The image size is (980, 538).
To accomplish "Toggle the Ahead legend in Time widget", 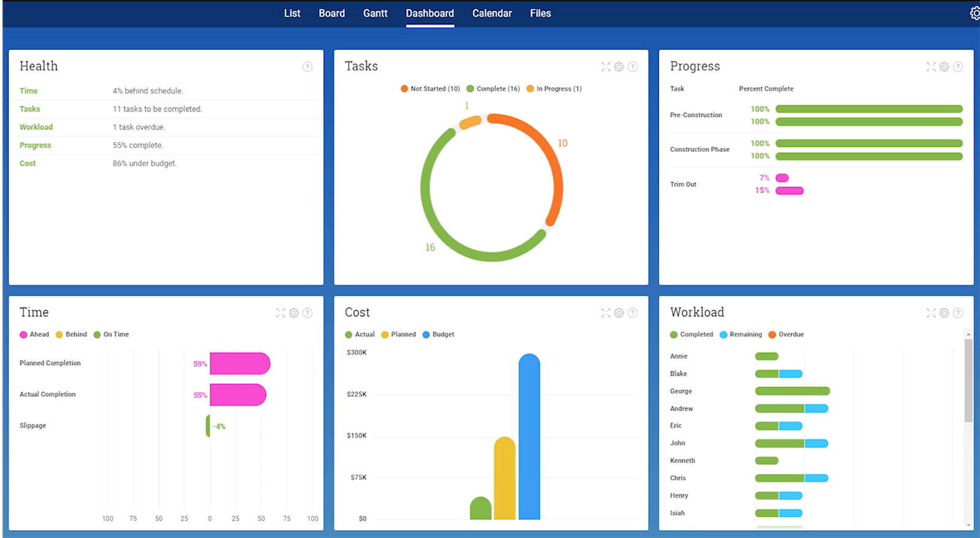I will coord(34,335).
